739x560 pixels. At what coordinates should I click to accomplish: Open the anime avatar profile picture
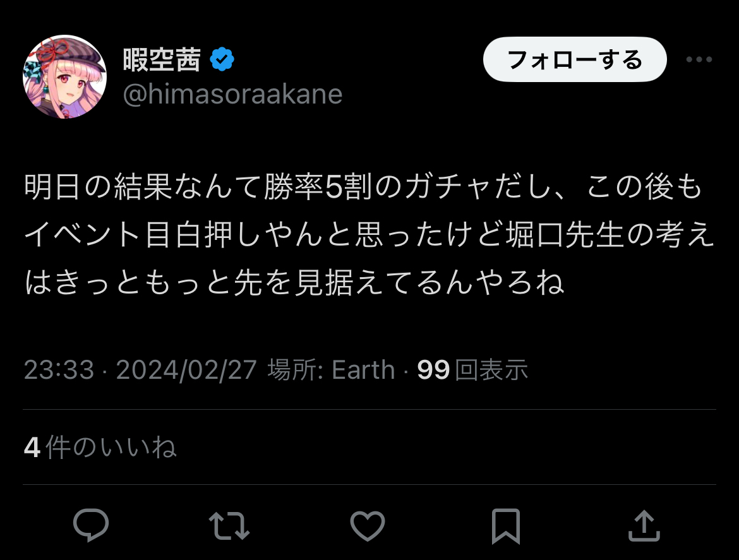pyautogui.click(x=65, y=77)
